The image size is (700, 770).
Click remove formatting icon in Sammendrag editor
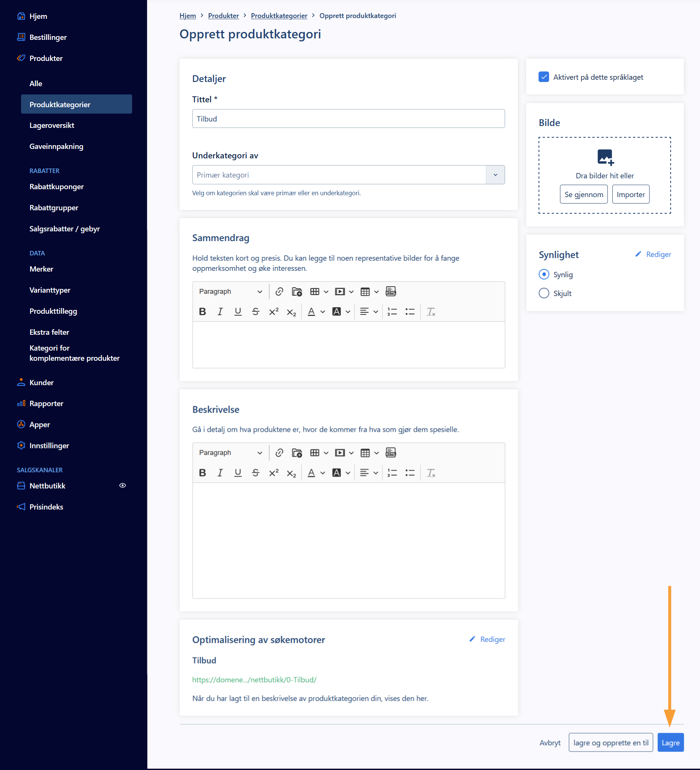tap(431, 312)
